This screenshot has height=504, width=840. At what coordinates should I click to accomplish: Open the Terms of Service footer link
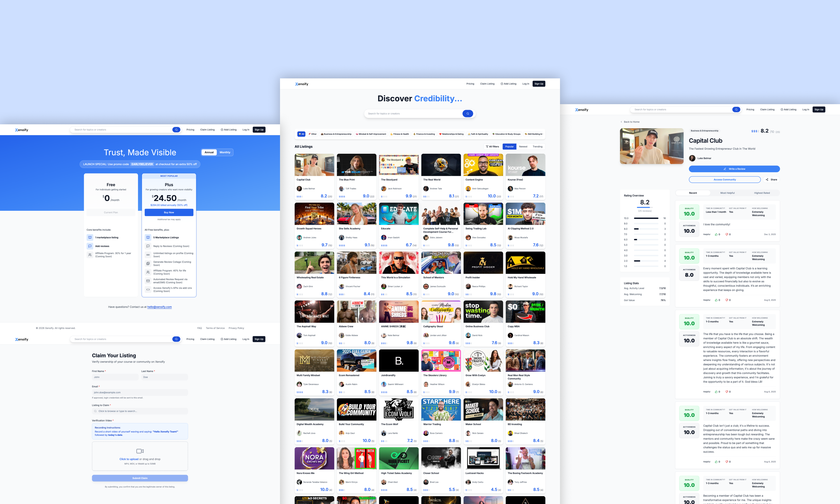(x=215, y=328)
